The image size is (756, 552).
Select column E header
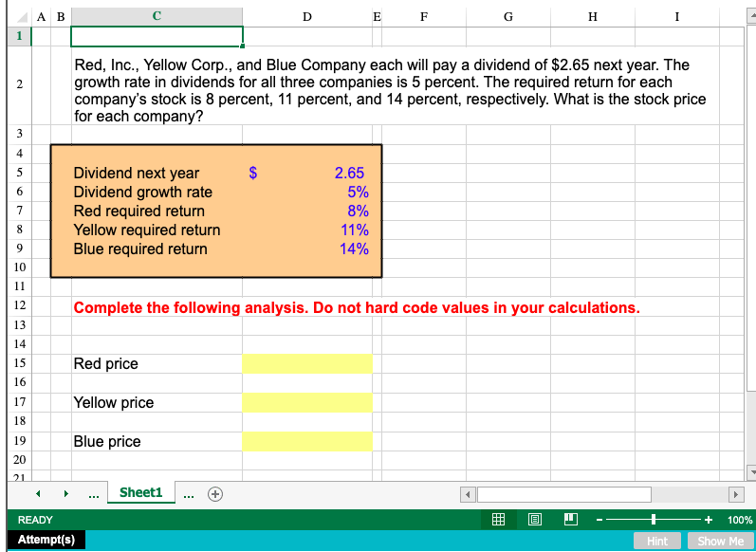pyautogui.click(x=377, y=17)
